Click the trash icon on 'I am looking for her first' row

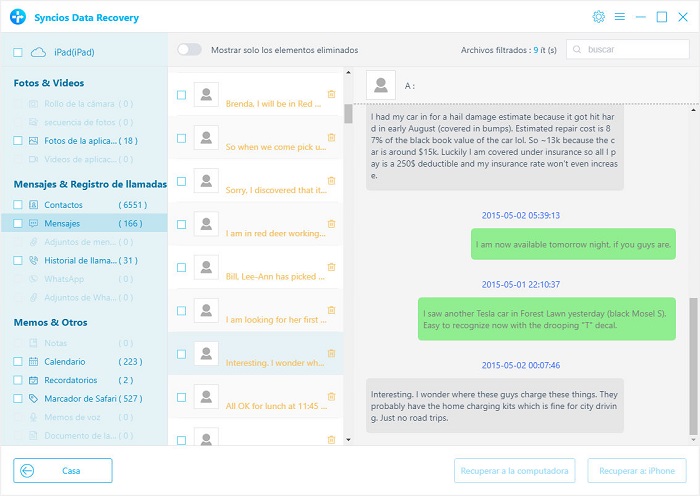[331, 310]
